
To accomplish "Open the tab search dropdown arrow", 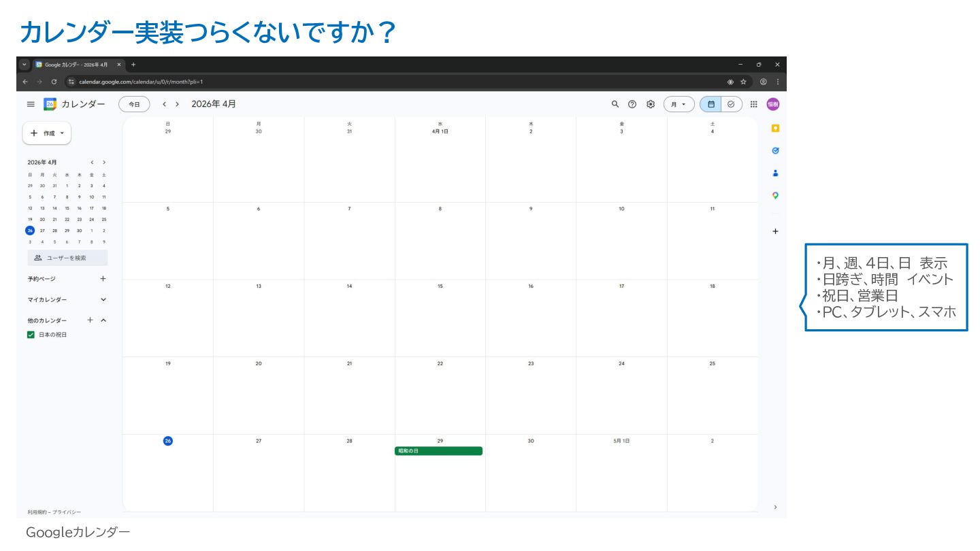I will pos(24,65).
